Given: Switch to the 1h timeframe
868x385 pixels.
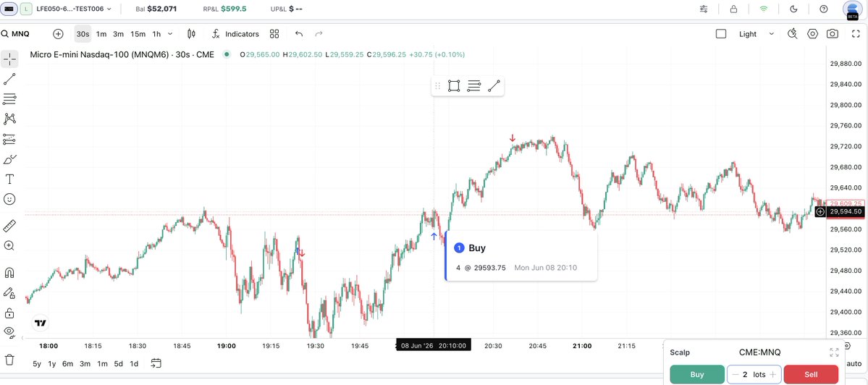Looking at the screenshot, I should (156, 34).
